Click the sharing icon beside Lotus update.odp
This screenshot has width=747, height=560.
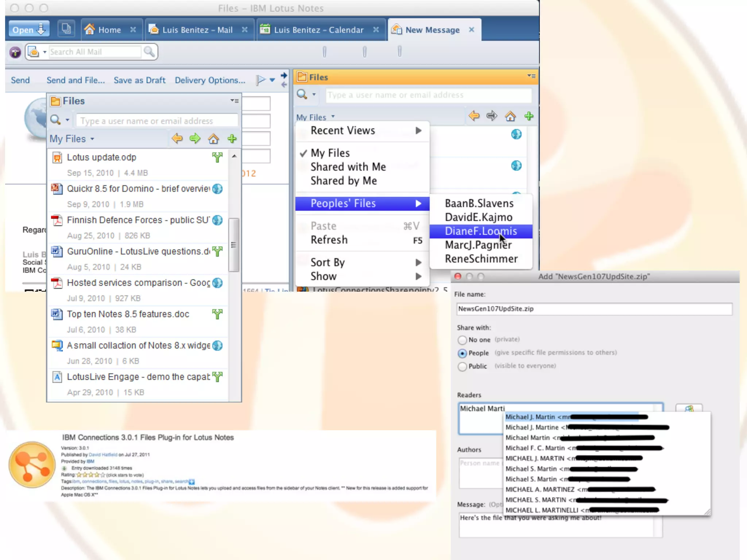click(217, 157)
